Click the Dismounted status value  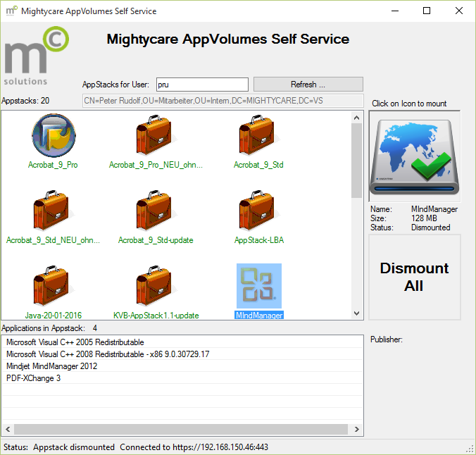pyautogui.click(x=430, y=227)
